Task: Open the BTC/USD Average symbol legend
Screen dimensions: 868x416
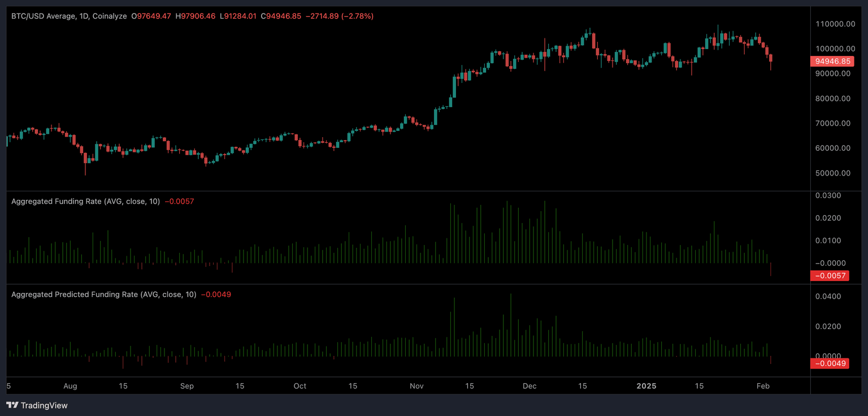Action: click(x=44, y=16)
